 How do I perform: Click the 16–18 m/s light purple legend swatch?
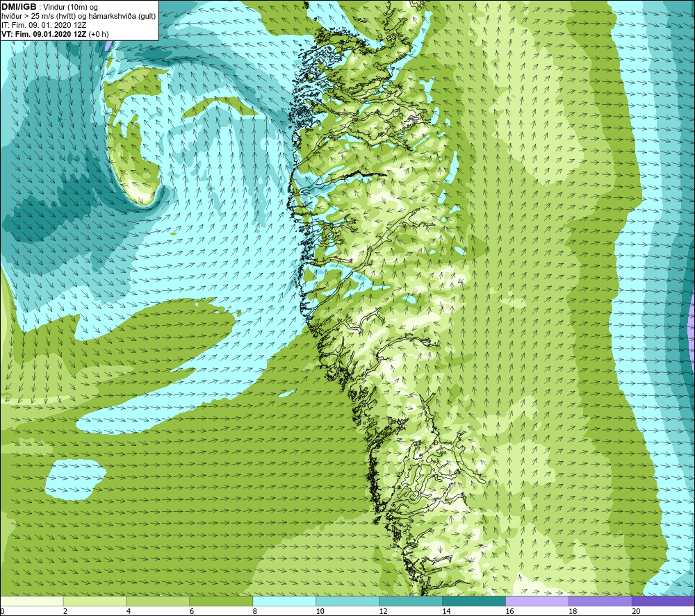click(537, 601)
